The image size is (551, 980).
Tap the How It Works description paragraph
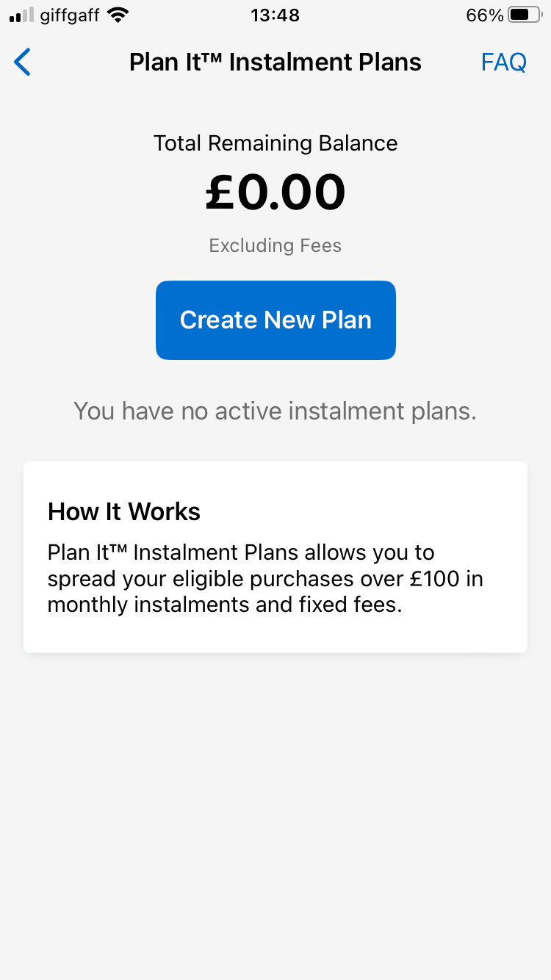265,579
